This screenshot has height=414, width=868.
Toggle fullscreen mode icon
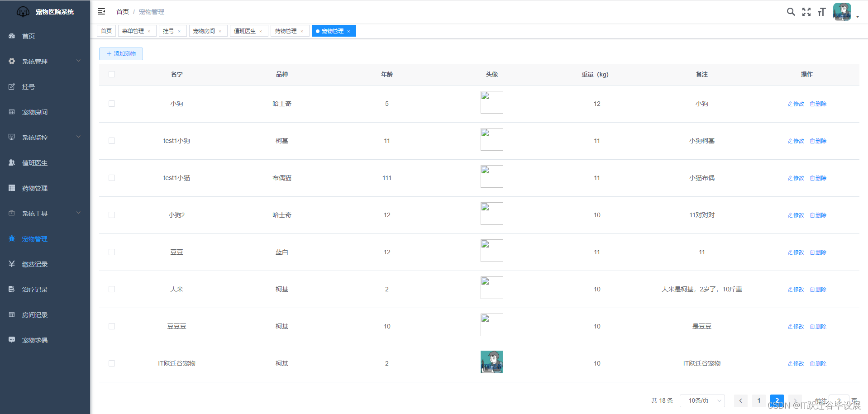coord(806,12)
